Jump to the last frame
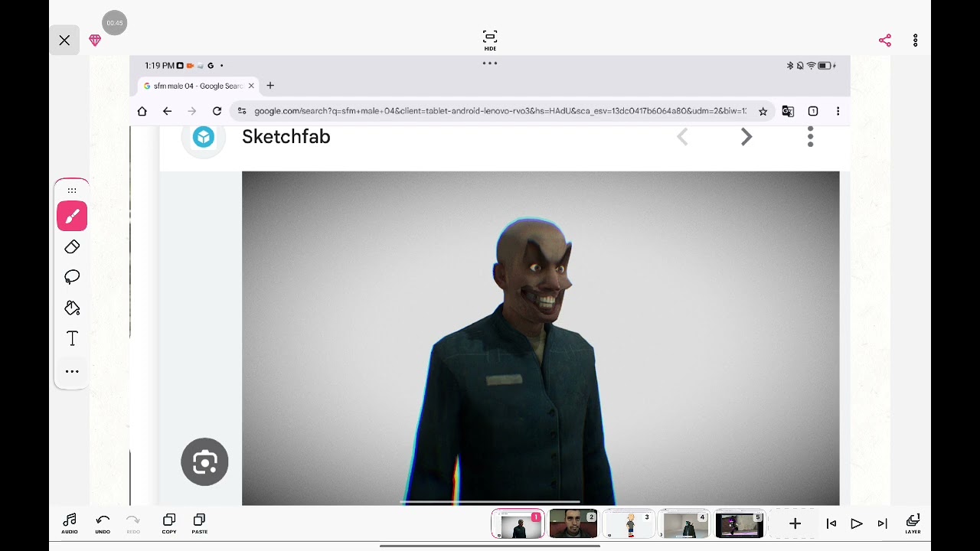Viewport: 980px width, 551px height. pos(883,523)
